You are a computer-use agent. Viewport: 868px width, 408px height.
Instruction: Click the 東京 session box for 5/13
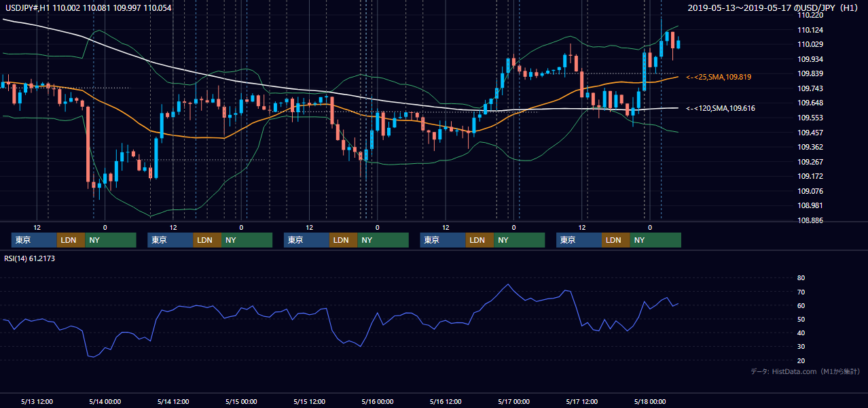34,240
